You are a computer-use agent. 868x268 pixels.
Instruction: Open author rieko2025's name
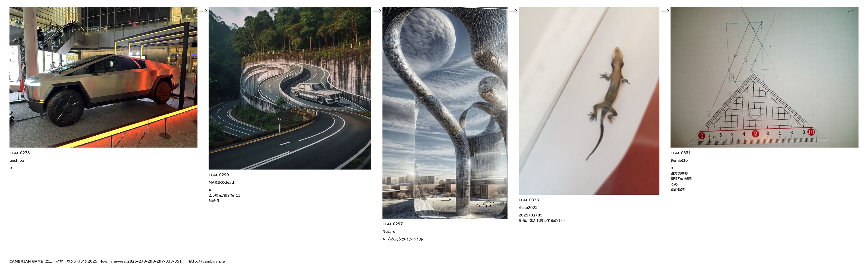[x=528, y=208]
